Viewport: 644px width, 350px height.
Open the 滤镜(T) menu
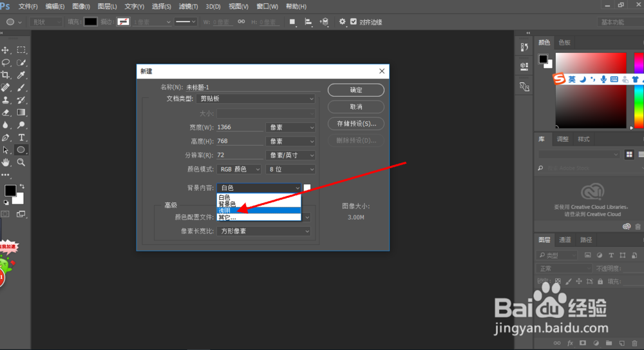pyautogui.click(x=188, y=6)
